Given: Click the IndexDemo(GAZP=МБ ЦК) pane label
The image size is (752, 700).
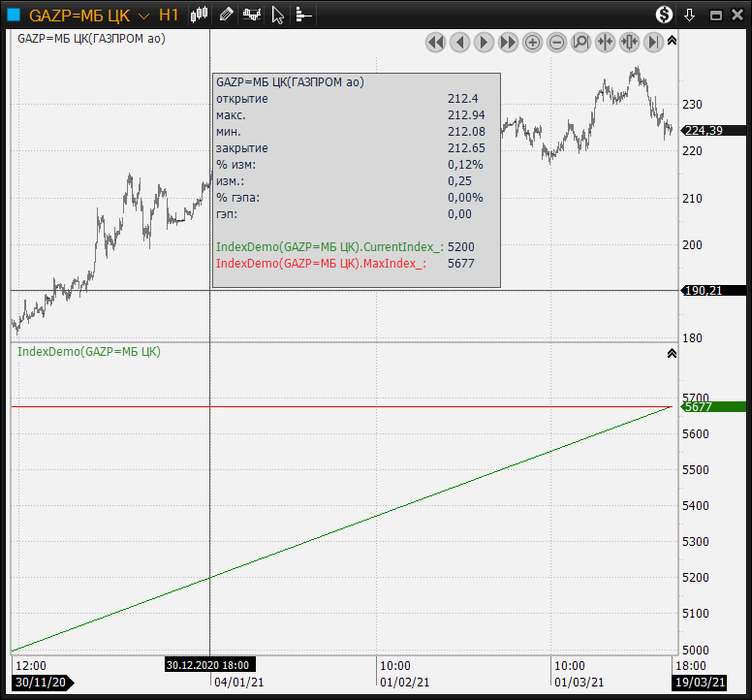Looking at the screenshot, I should pos(89,352).
